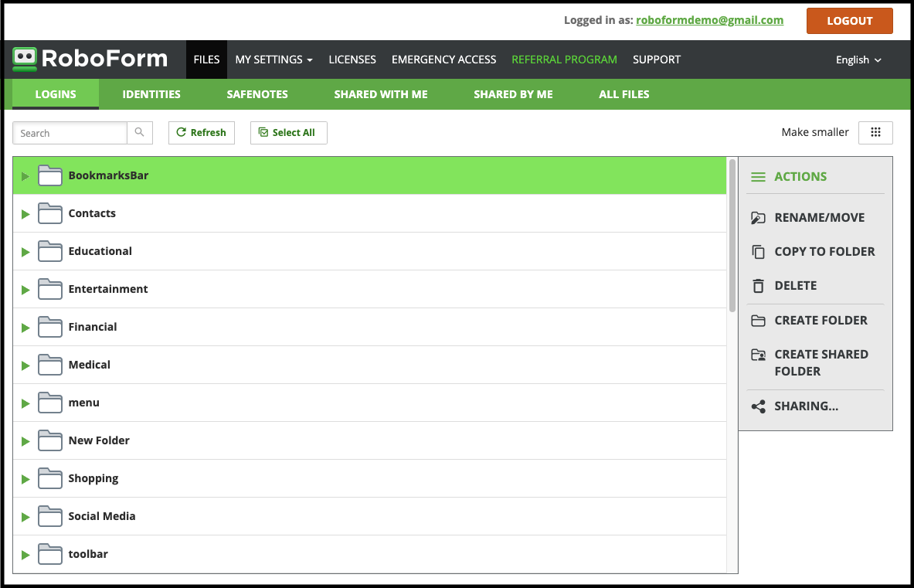
Task: Open the Support page
Action: tap(657, 59)
